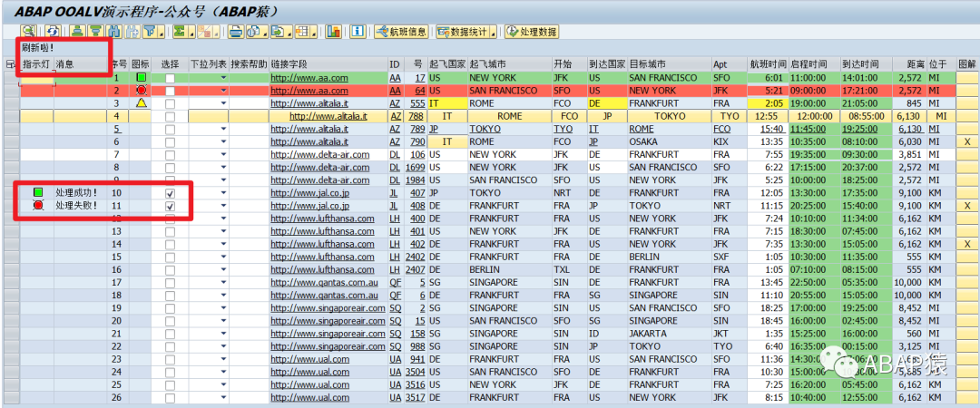
Task: Apply the Set Filter funnel icon
Action: pyautogui.click(x=150, y=31)
